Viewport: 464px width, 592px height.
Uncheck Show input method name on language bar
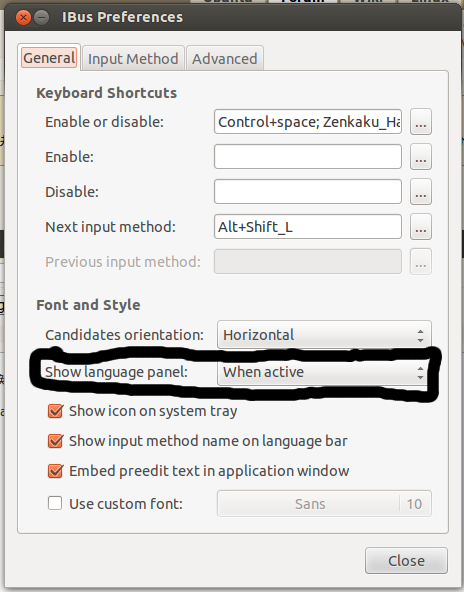pyautogui.click(x=55, y=441)
